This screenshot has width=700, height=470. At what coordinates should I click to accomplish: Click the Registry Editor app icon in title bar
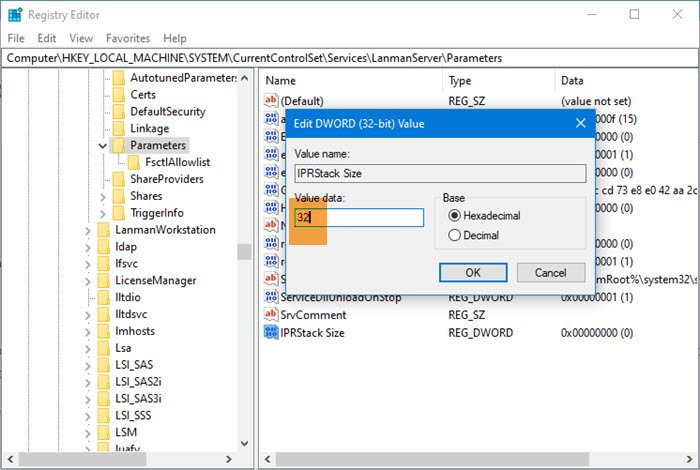15,15
